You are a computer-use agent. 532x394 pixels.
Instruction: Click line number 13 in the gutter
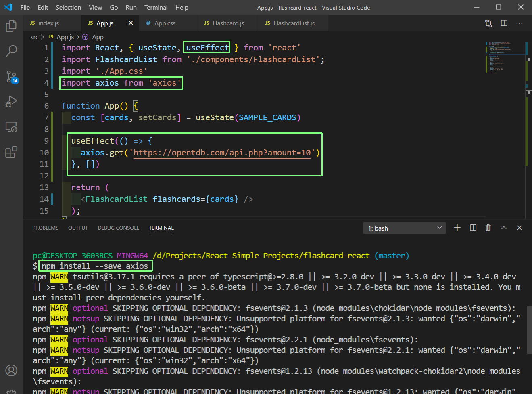(x=44, y=187)
